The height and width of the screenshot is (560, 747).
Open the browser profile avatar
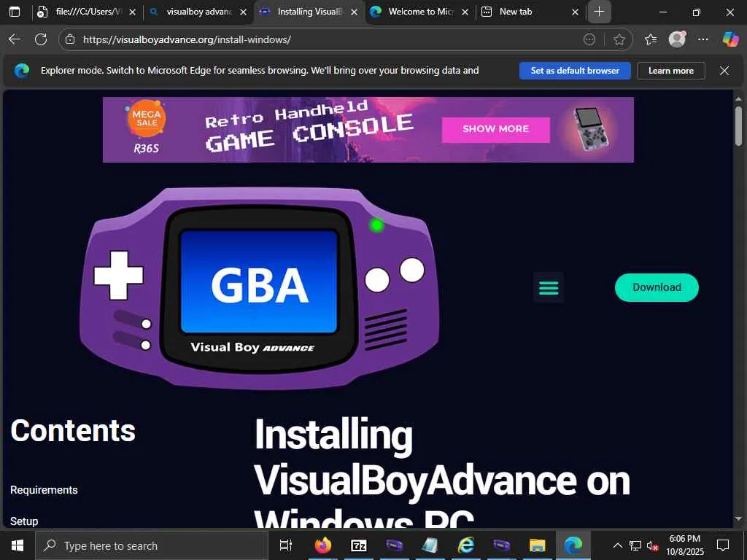(x=677, y=39)
